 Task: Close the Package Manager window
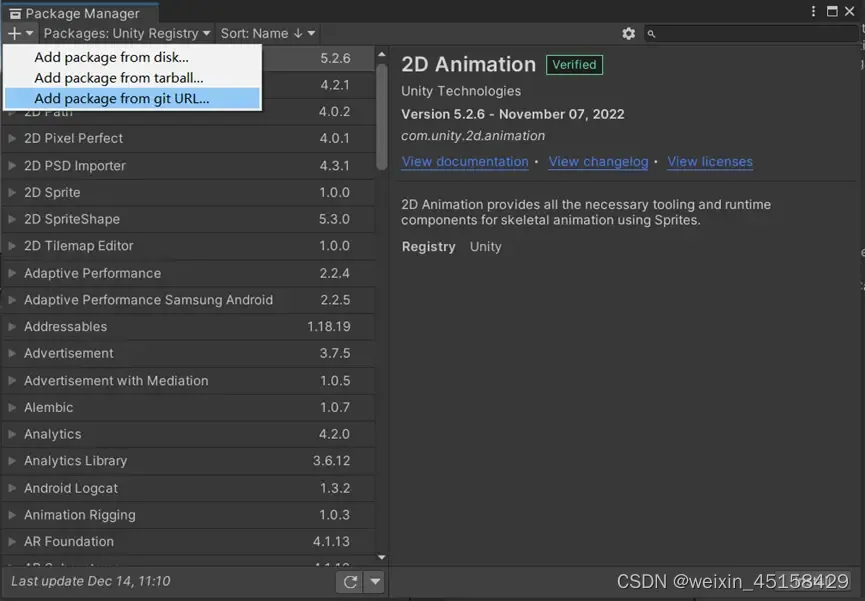(850, 11)
